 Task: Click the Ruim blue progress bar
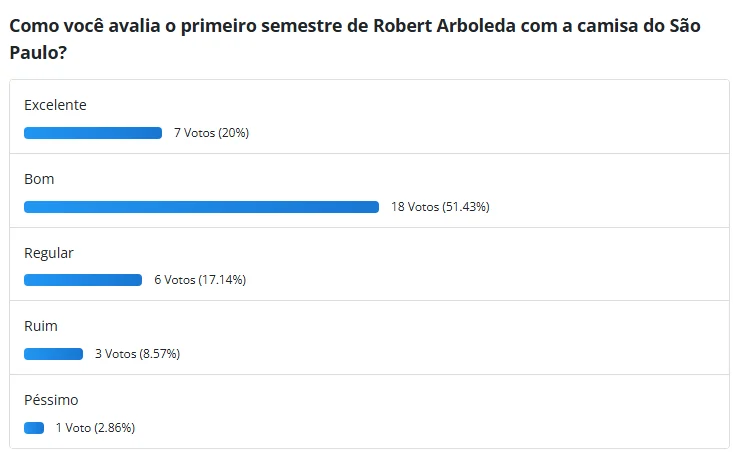pos(53,354)
